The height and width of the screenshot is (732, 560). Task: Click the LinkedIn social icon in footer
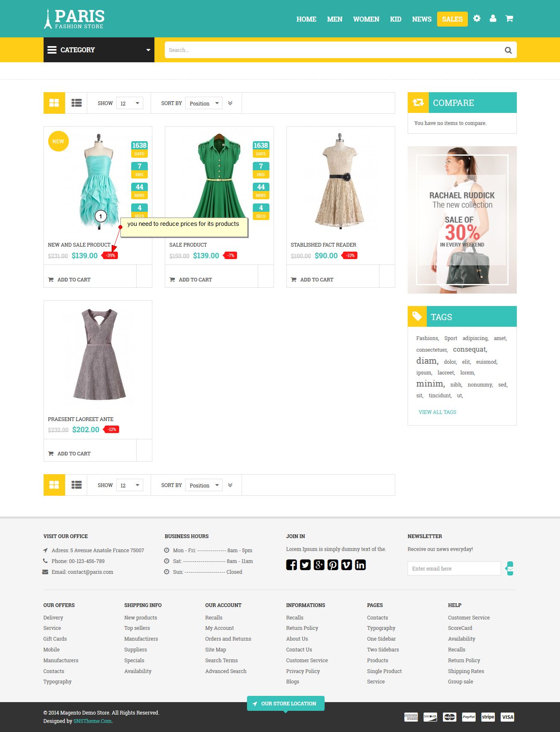click(x=360, y=565)
